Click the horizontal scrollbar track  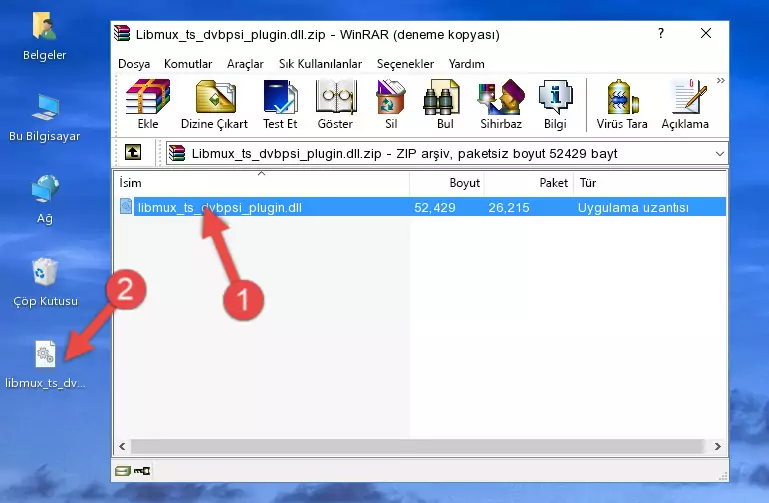(x=417, y=446)
